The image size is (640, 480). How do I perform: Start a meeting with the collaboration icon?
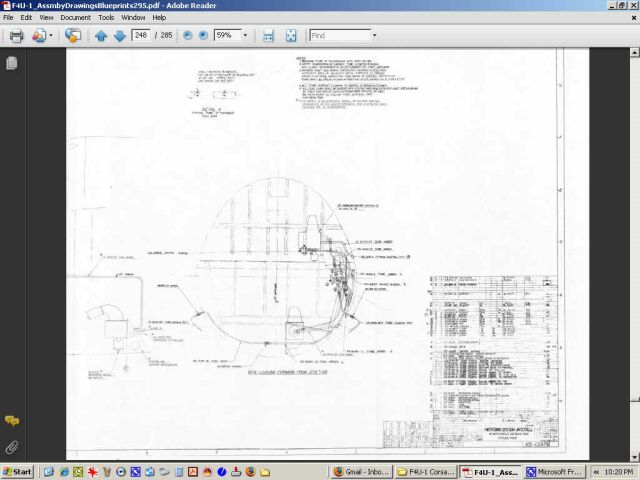click(73, 36)
